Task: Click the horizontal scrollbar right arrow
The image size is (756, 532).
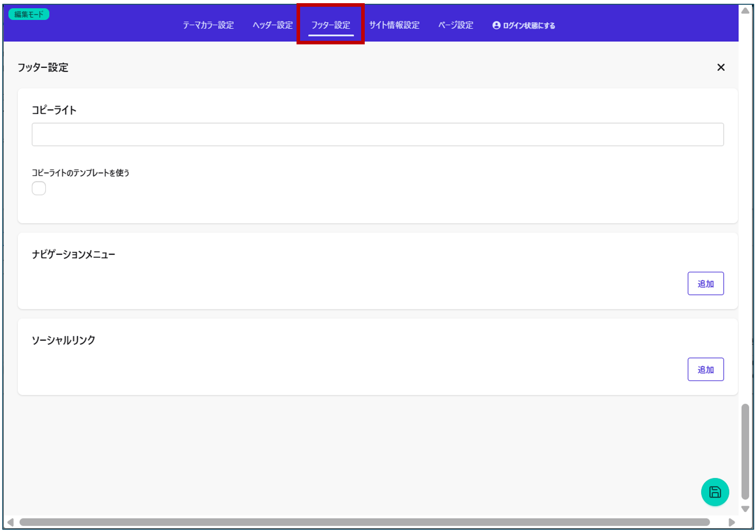Action: click(731, 522)
